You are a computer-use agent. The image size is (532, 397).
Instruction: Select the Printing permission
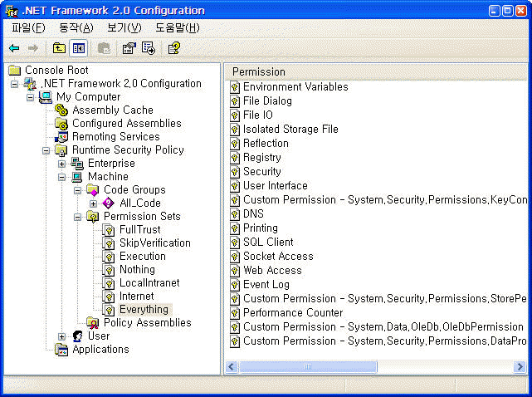coord(261,228)
